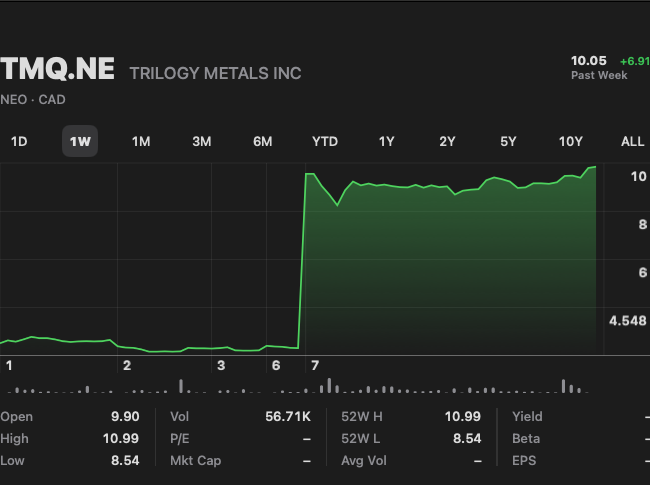Open the 5Y chart range

click(x=508, y=141)
